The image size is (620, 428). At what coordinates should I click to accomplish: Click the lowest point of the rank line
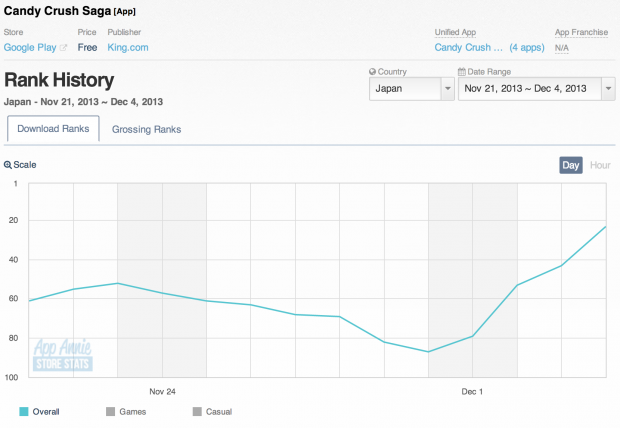pyautogui.click(x=428, y=352)
